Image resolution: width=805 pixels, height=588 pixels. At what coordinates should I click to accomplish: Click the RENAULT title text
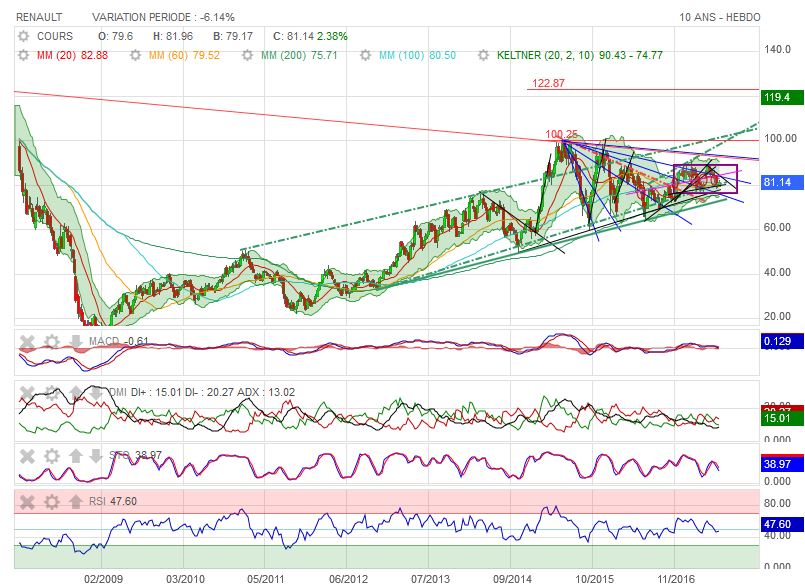pos(39,17)
